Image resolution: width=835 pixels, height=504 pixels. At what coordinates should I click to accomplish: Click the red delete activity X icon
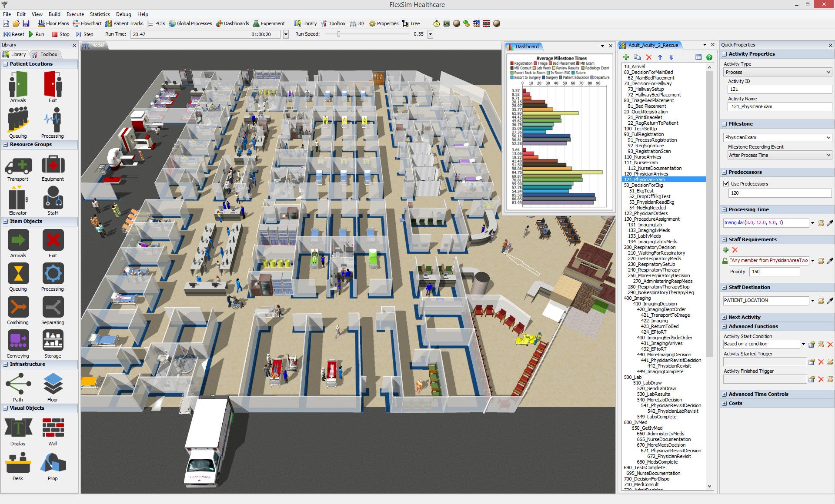649,57
